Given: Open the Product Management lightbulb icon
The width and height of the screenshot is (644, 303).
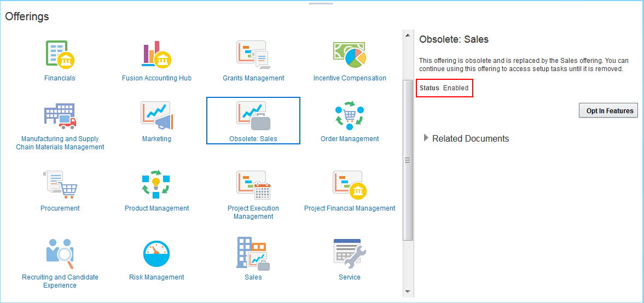Looking at the screenshot, I should coord(156,184).
